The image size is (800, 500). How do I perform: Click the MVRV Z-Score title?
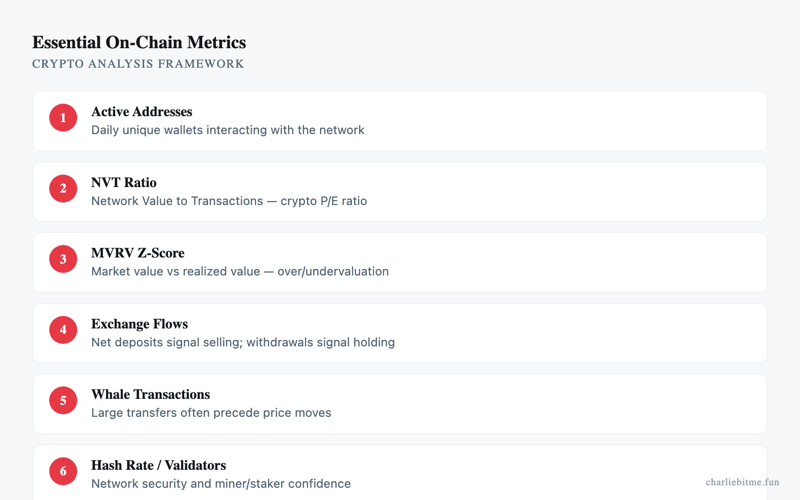(x=138, y=253)
